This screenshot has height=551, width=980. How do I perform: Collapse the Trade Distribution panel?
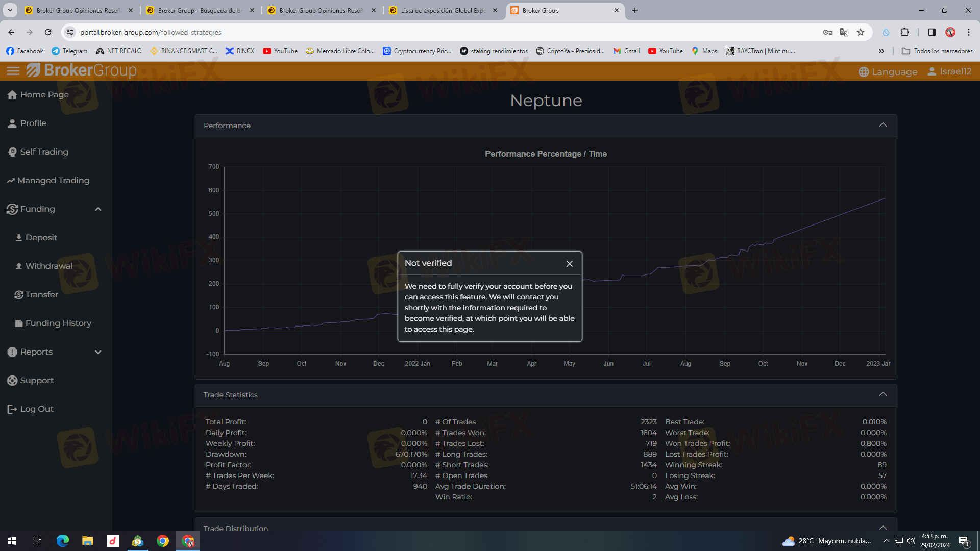click(883, 527)
